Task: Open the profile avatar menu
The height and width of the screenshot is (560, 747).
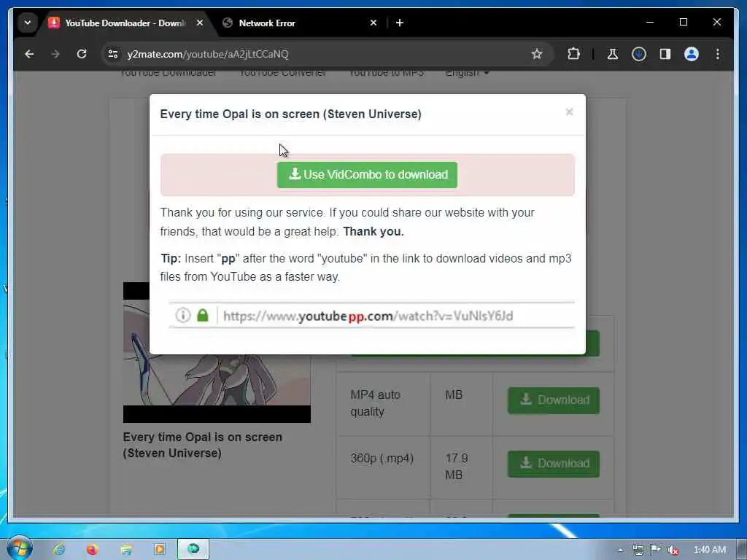Action: (x=692, y=54)
